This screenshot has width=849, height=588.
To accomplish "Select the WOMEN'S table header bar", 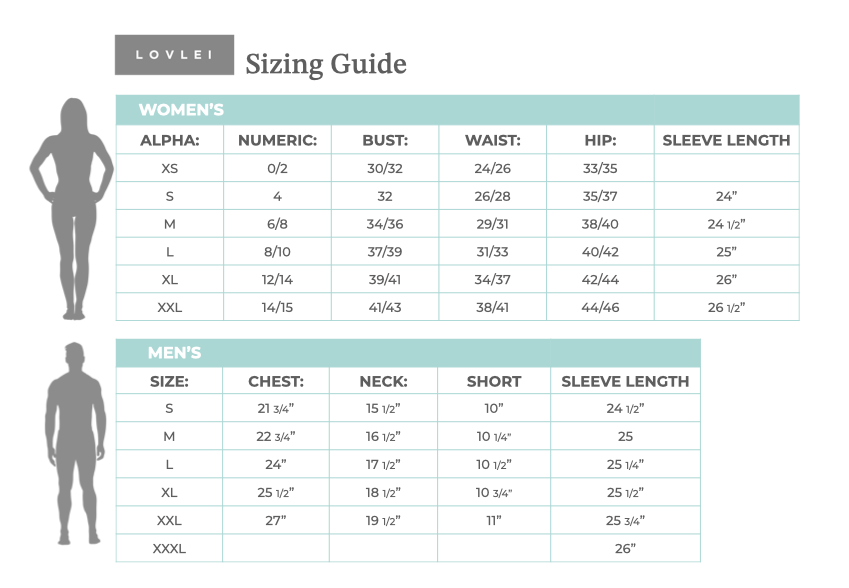I will (457, 110).
